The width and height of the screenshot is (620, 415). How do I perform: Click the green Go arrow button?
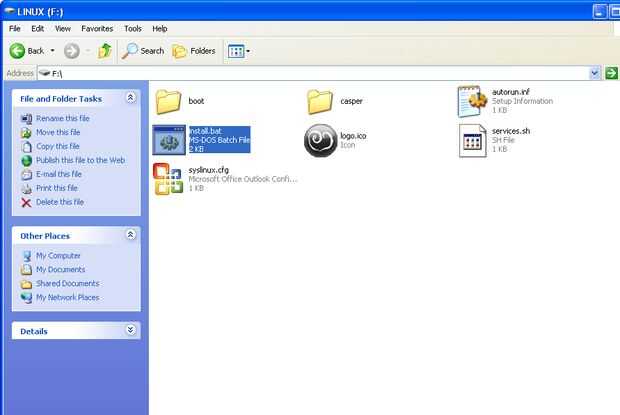pos(611,73)
